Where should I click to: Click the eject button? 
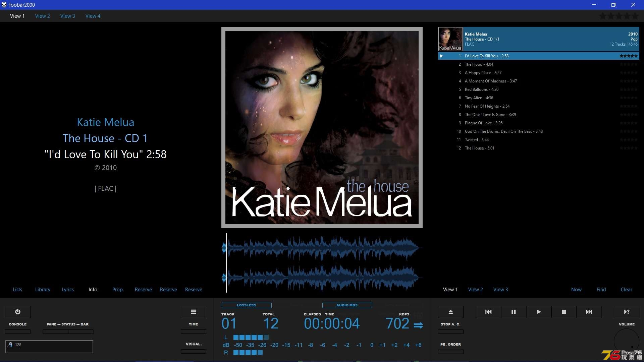pos(451,312)
